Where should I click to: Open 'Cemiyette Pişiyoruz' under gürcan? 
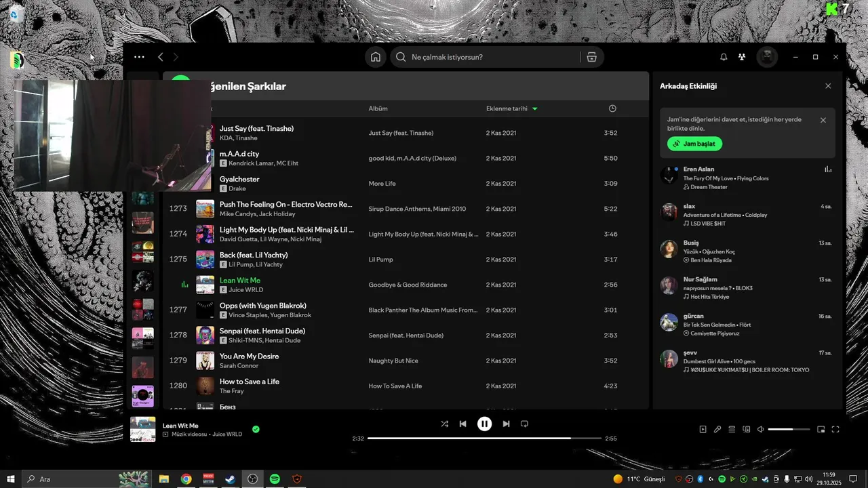coord(715,333)
